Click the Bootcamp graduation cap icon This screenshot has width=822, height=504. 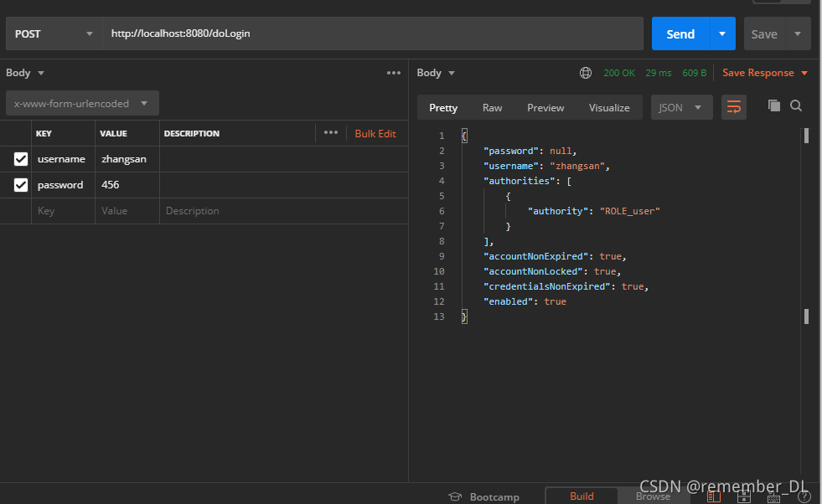pyautogui.click(x=455, y=496)
